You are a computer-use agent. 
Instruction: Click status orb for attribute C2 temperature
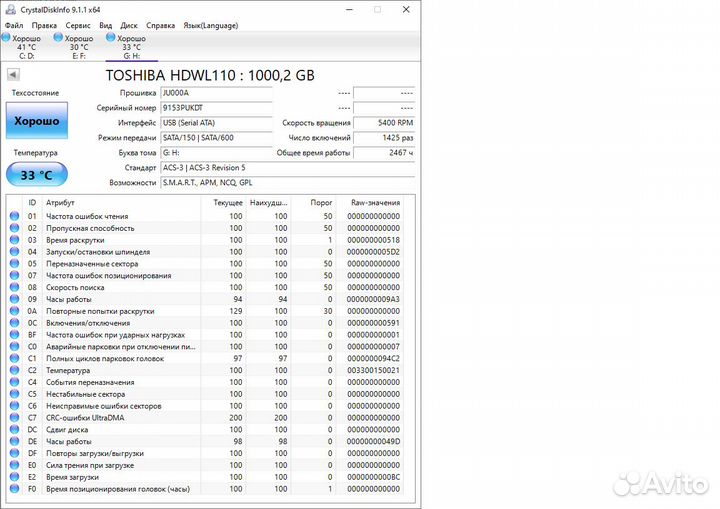(14, 370)
